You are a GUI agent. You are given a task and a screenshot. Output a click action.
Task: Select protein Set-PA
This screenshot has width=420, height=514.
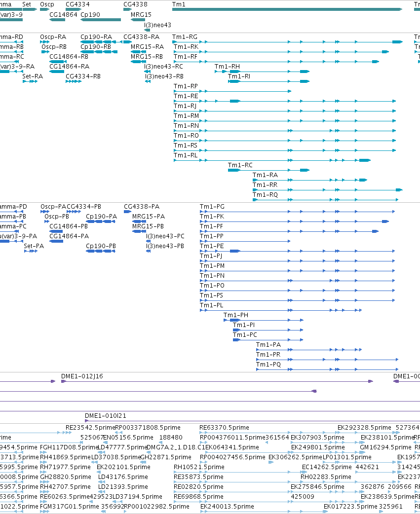click(x=34, y=246)
